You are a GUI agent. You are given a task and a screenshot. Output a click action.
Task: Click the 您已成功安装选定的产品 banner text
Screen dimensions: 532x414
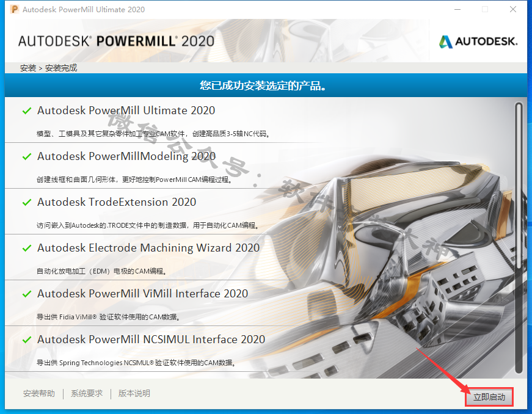click(263, 85)
